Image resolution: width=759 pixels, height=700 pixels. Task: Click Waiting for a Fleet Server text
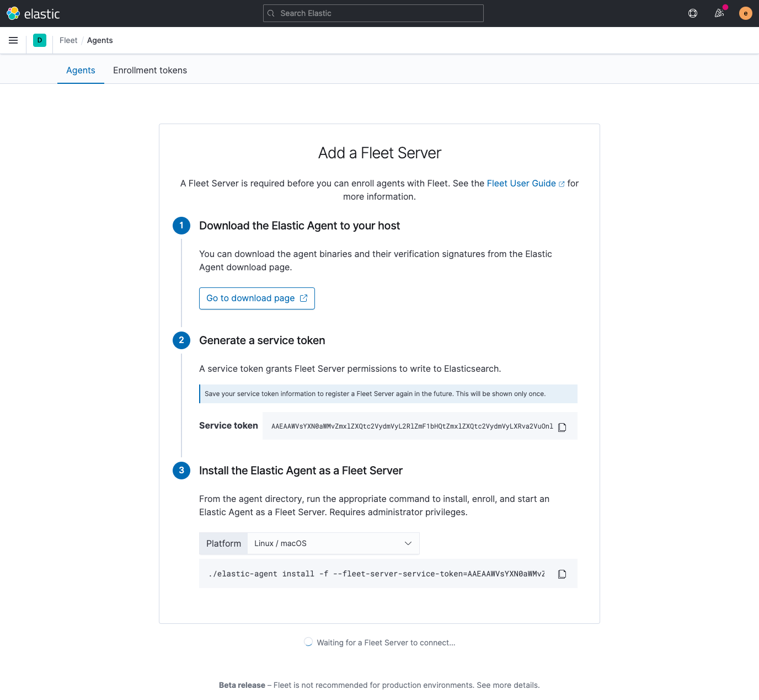click(x=386, y=643)
